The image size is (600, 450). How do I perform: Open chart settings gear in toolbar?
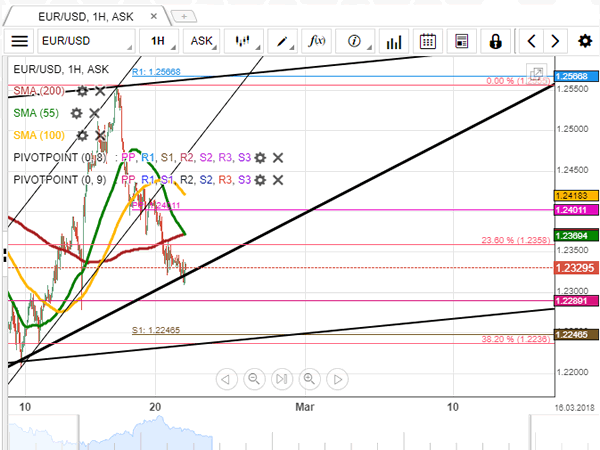[583, 41]
